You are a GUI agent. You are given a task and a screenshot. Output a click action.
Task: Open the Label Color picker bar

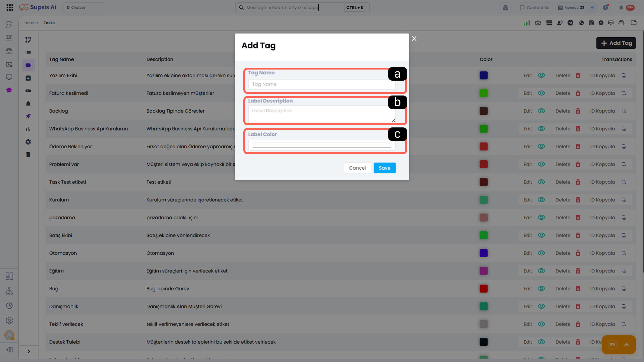pyautogui.click(x=322, y=145)
